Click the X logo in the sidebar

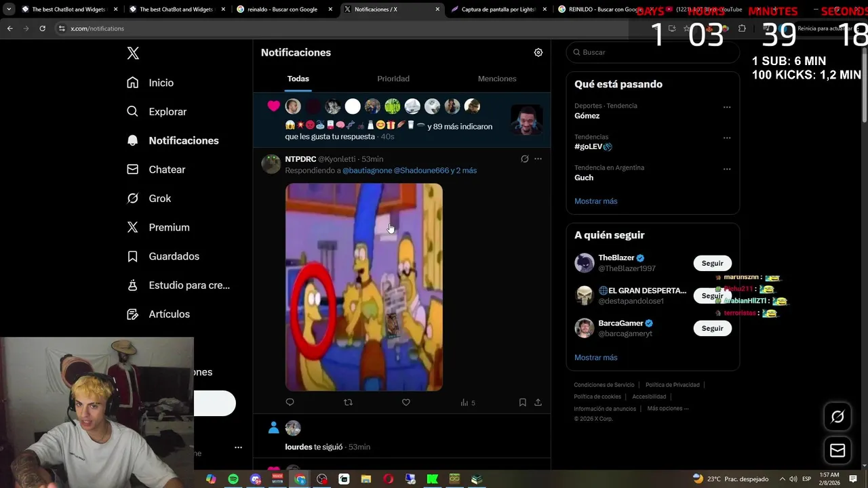133,54
